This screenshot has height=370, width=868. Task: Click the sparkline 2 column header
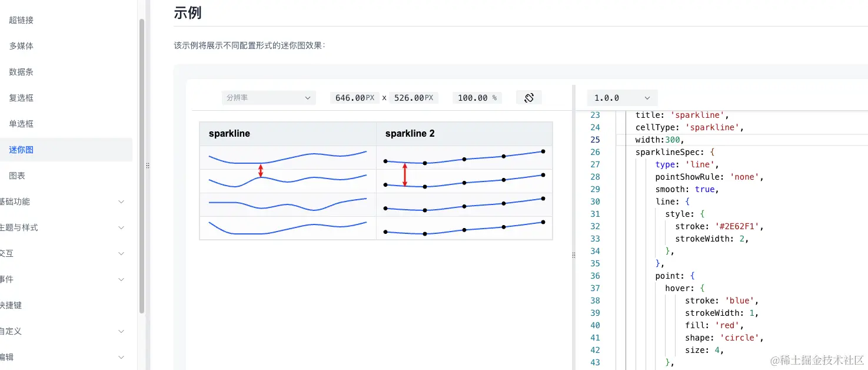464,134
